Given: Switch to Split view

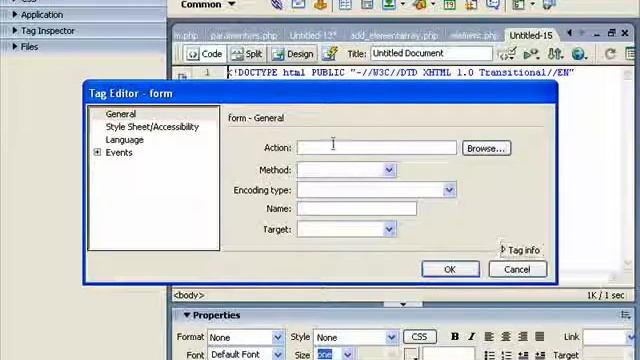Looking at the screenshot, I should (247, 54).
